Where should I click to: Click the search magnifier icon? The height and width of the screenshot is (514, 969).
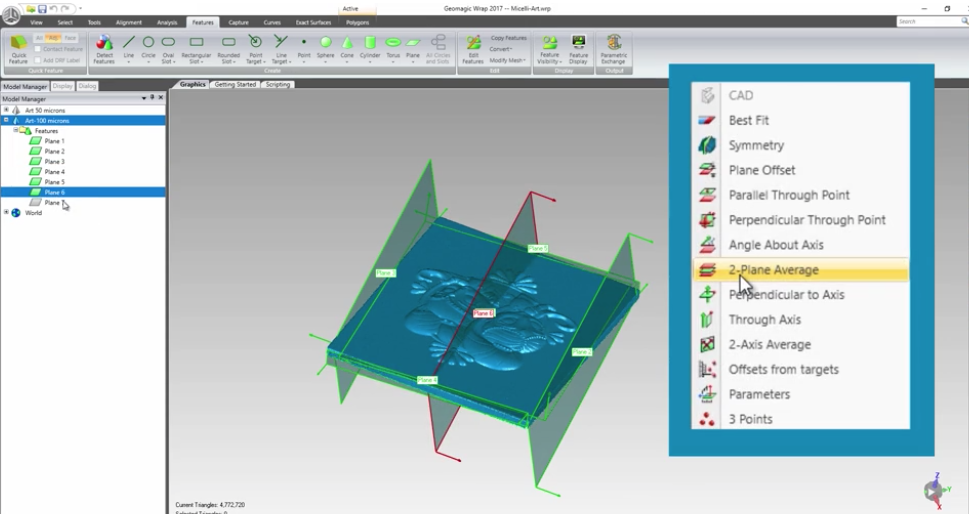[964, 21]
